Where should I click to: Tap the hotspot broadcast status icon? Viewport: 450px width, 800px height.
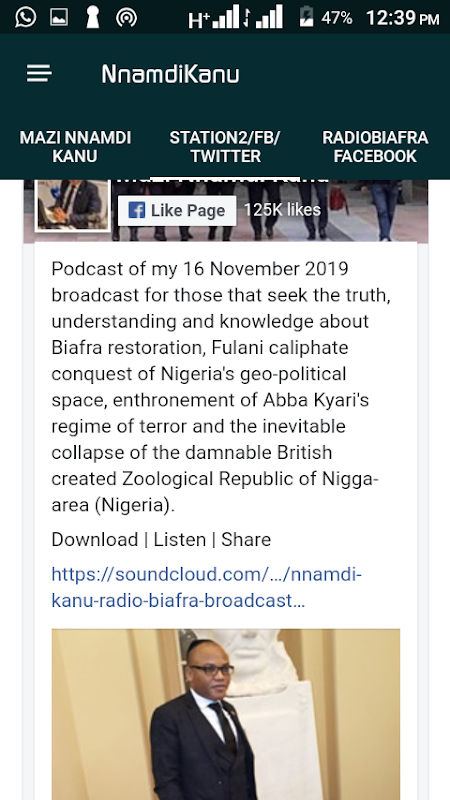tap(126, 18)
